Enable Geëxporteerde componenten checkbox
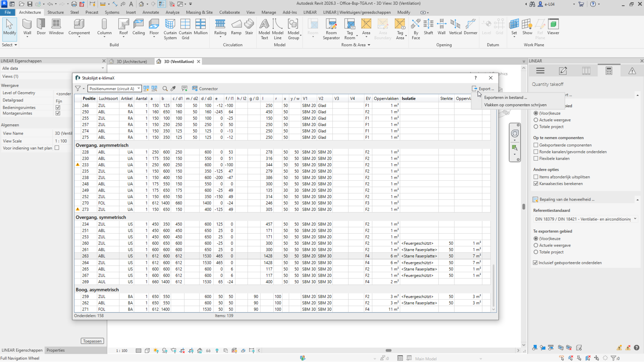Image resolution: width=644 pixels, height=362 pixels. click(x=536, y=145)
